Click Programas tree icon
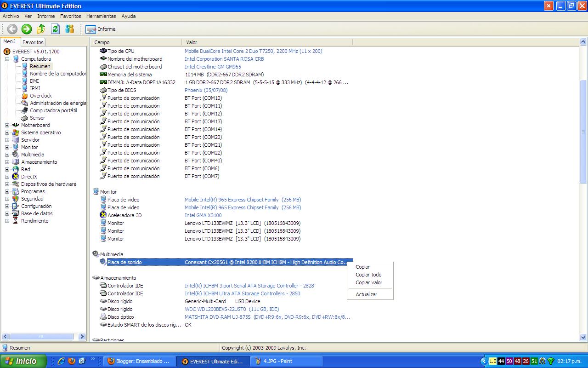588x368 pixels. click(16, 191)
